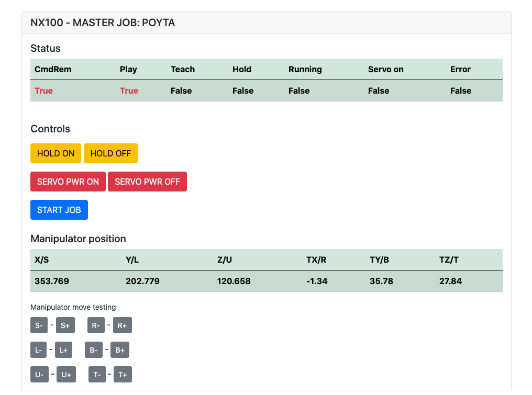Jog the U axis positive with U+
The width and height of the screenshot is (532, 395).
coord(65,374)
